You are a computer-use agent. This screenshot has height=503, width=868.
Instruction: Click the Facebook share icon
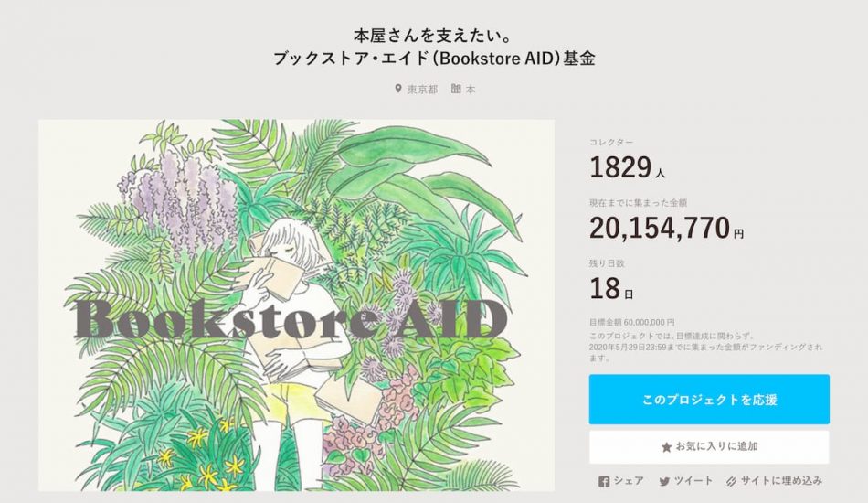click(604, 481)
